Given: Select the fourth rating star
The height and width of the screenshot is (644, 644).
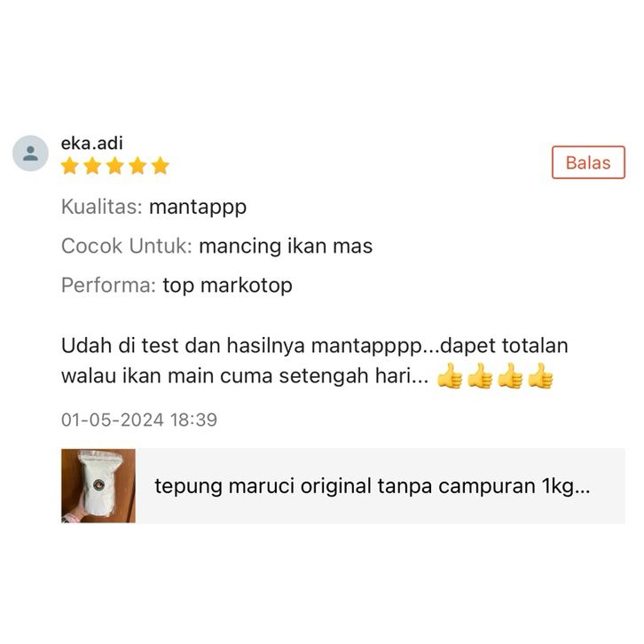Looking at the screenshot, I should point(137,166).
